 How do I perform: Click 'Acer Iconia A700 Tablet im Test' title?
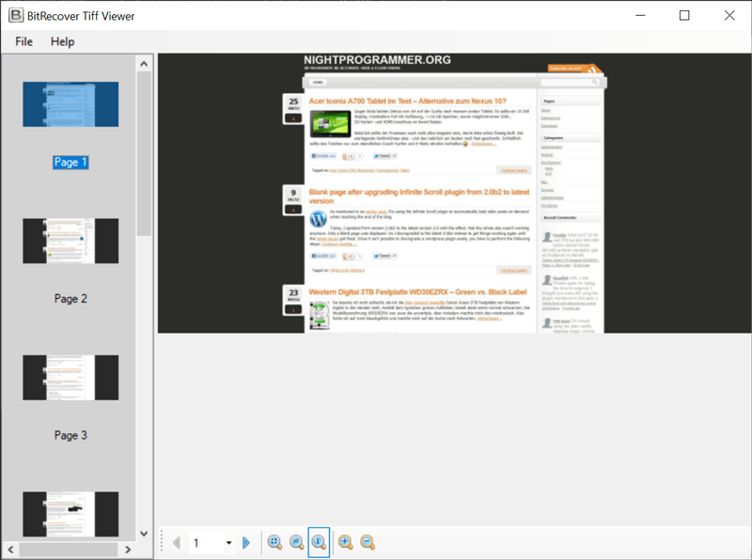tap(407, 101)
